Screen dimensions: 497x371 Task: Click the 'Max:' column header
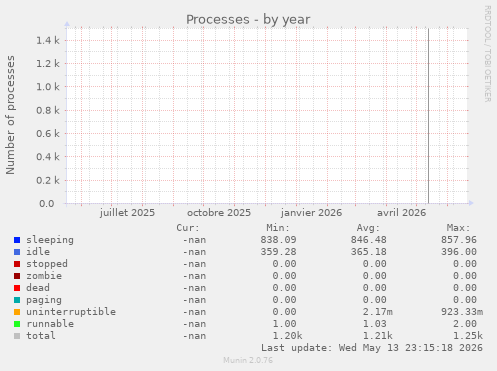pyautogui.click(x=459, y=228)
